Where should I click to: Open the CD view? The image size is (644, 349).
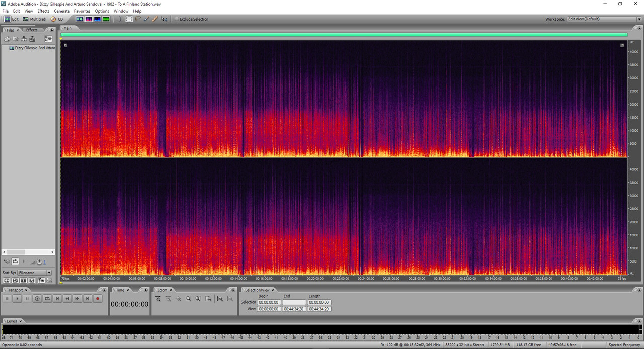point(57,19)
